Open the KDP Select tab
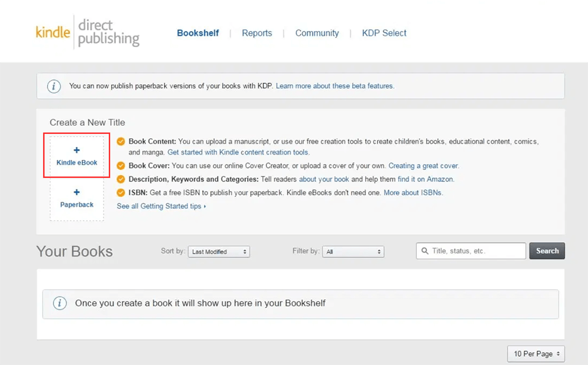 [384, 33]
